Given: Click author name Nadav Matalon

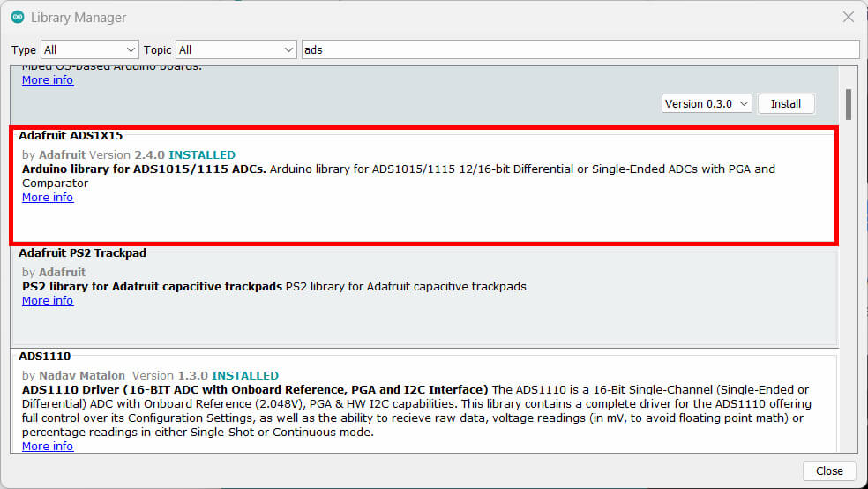Looking at the screenshot, I should (82, 375).
